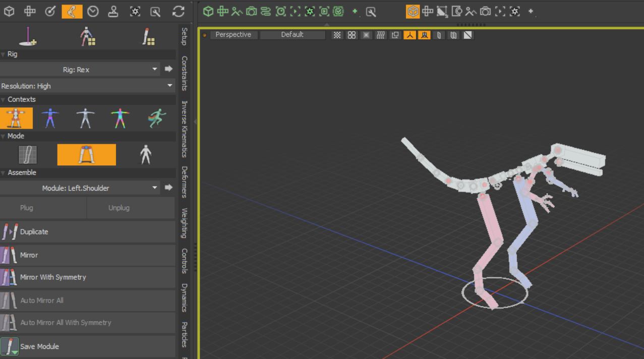
Task: Click the green S-curve icon
Action: click(x=266, y=11)
